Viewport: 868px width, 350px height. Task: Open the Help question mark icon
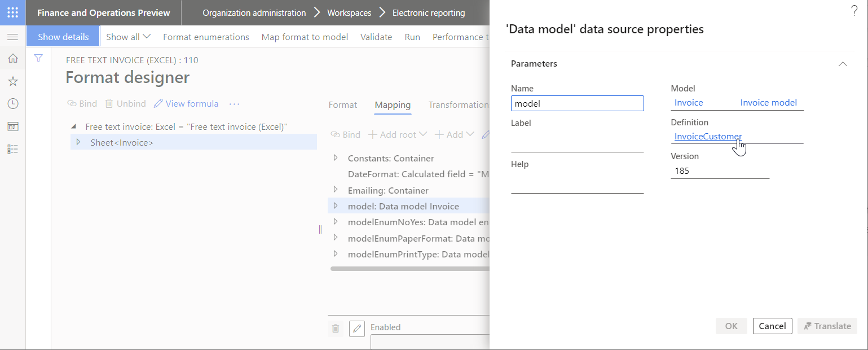854,10
